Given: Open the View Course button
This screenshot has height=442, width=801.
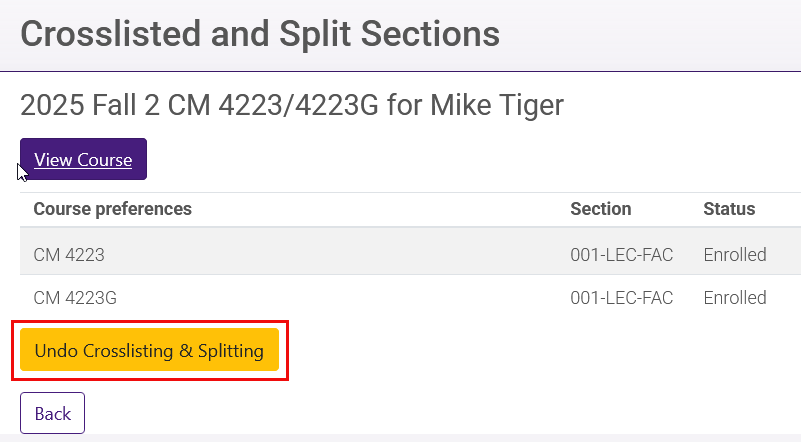Looking at the screenshot, I should tap(83, 160).
